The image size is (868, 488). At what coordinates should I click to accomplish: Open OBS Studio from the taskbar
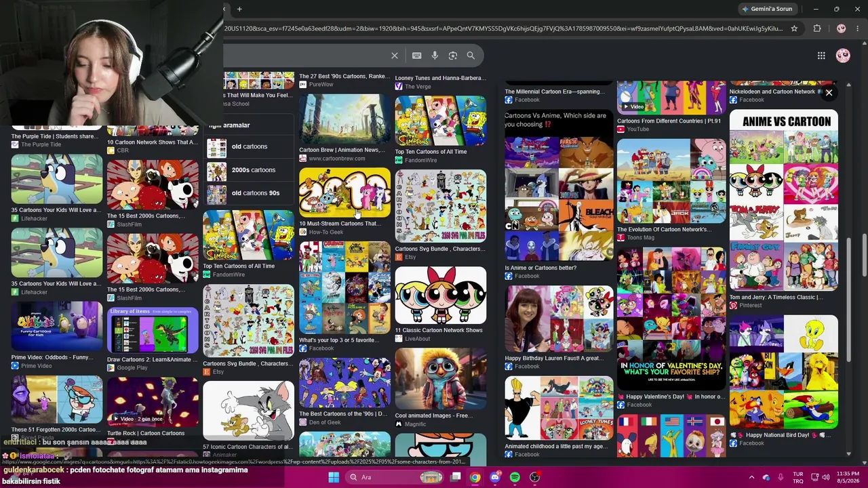point(534,477)
